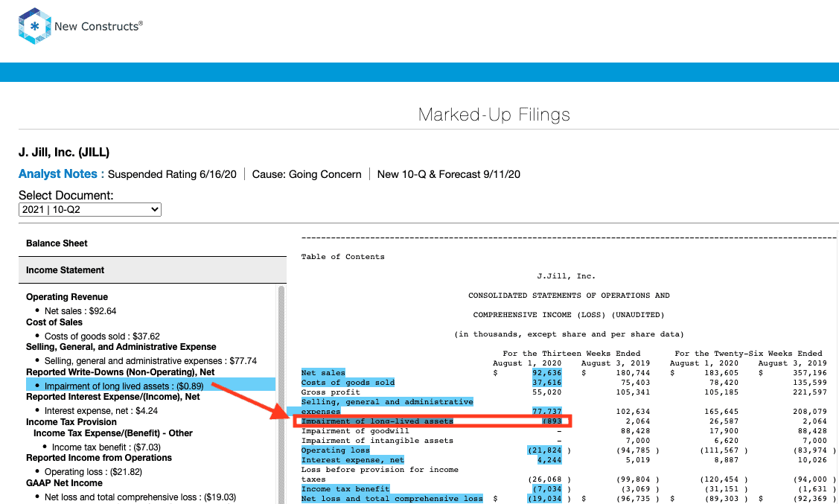The image size is (839, 504).
Task: Click Impairment of intangible assets row label
Action: pyautogui.click(x=377, y=440)
